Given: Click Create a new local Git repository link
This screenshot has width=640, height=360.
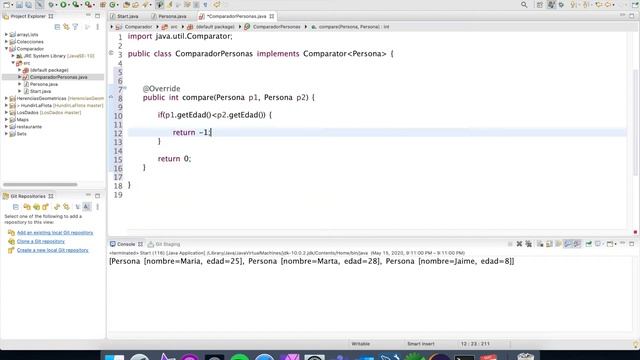Looking at the screenshot, I should 52,250.
